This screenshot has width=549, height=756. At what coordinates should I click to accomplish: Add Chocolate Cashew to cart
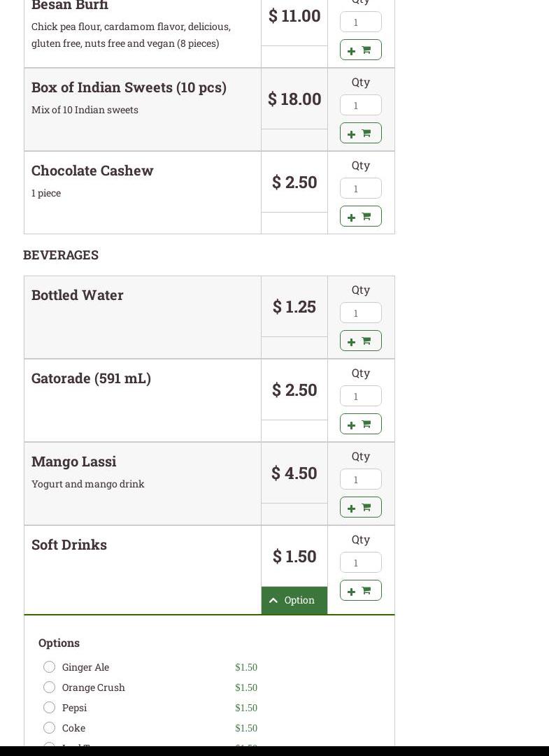pyautogui.click(x=360, y=217)
